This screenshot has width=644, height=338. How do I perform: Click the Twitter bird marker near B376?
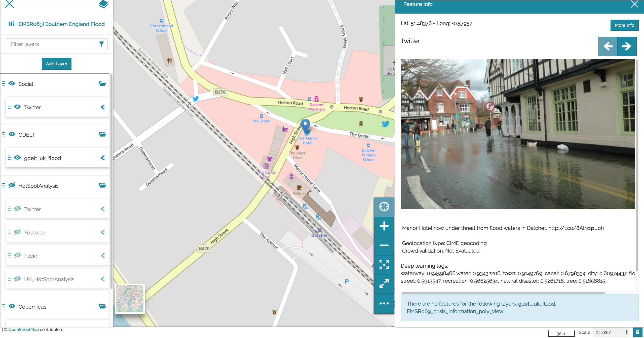pyautogui.click(x=196, y=99)
